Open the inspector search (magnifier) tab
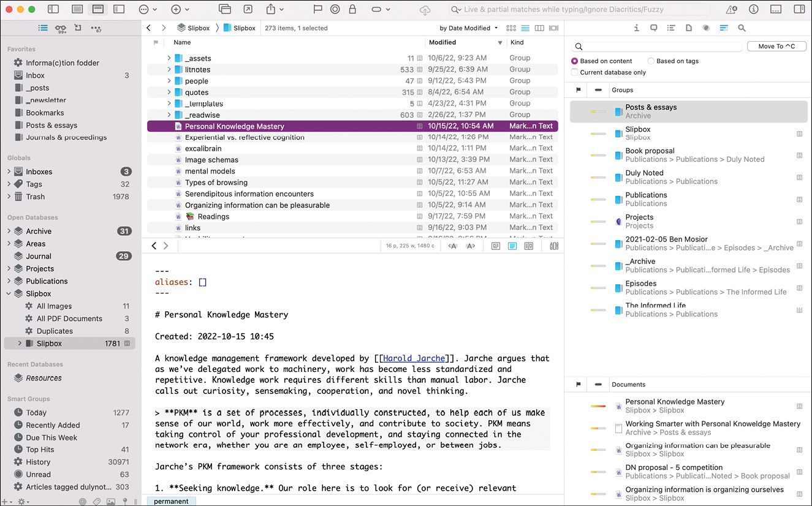 click(742, 28)
